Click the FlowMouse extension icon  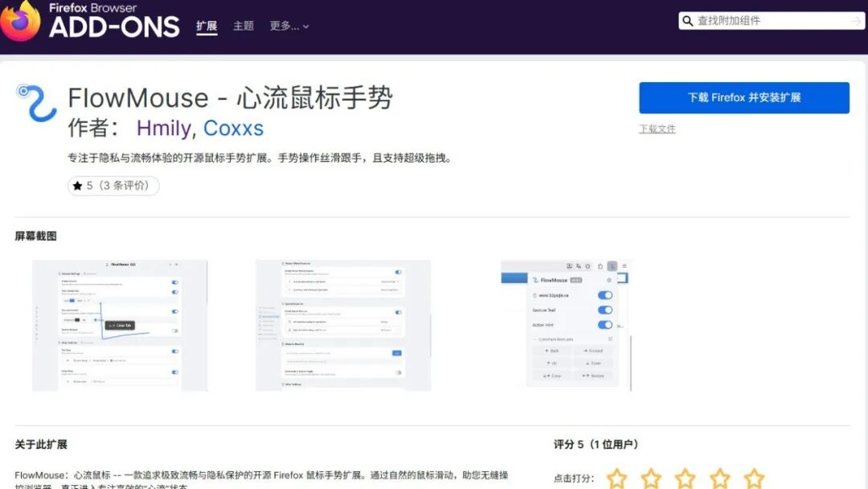(36, 102)
